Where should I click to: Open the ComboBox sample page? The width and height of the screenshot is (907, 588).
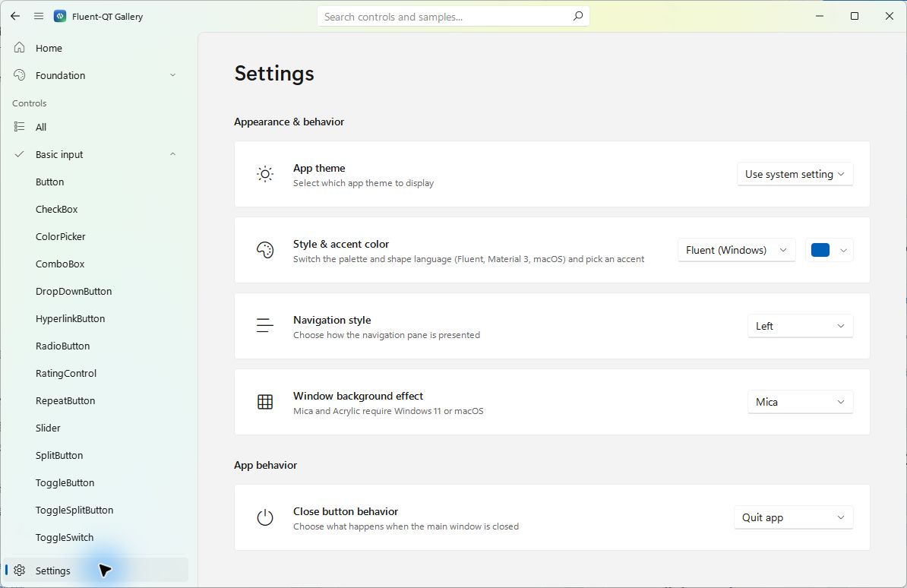96,264
